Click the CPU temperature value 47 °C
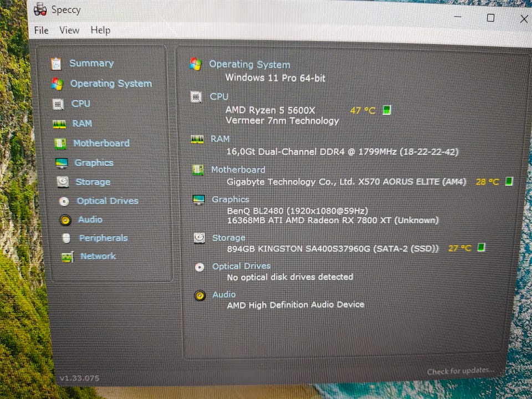Screen dimensions: 532x399 point(363,111)
